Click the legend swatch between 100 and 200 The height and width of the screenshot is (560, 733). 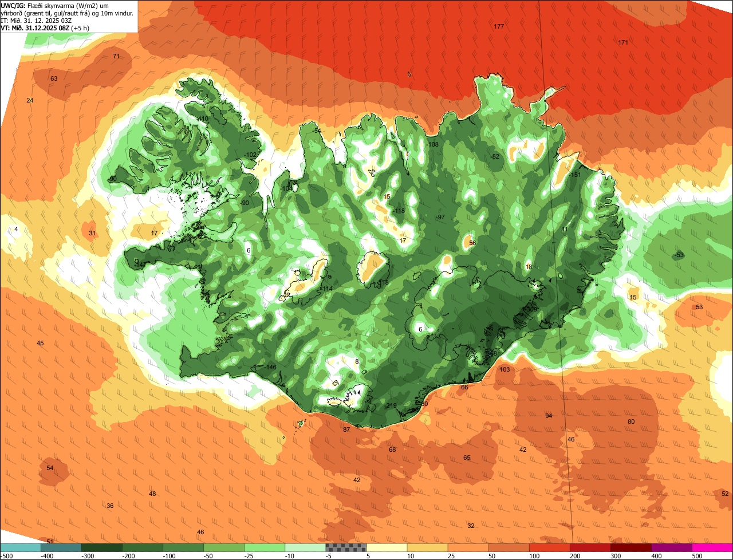click(550, 547)
